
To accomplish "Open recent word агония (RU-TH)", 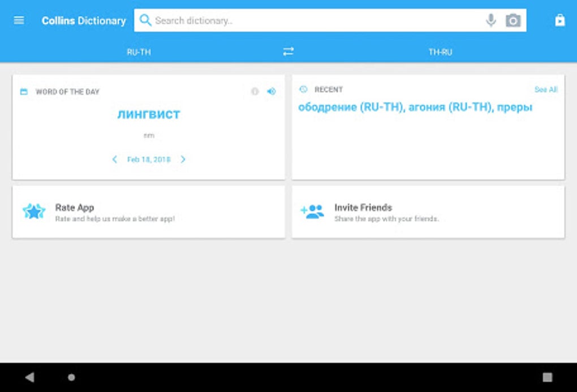I will click(x=451, y=107).
